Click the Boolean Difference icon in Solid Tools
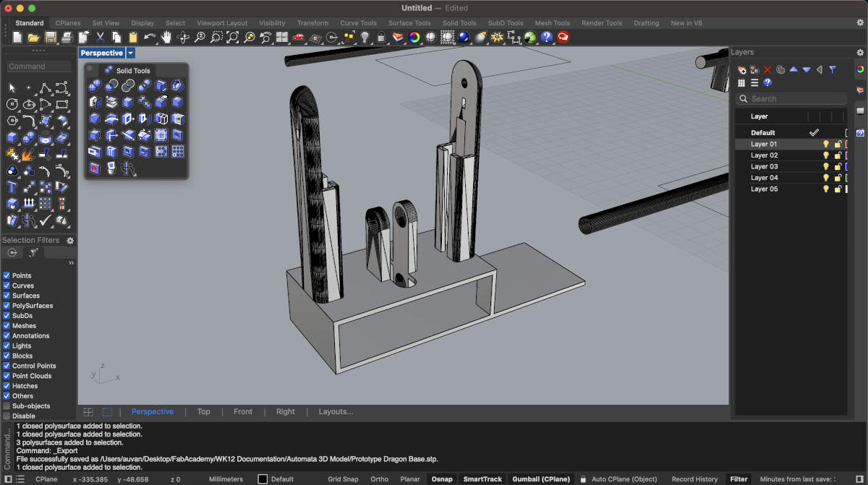The height and width of the screenshot is (485, 868). (111, 85)
